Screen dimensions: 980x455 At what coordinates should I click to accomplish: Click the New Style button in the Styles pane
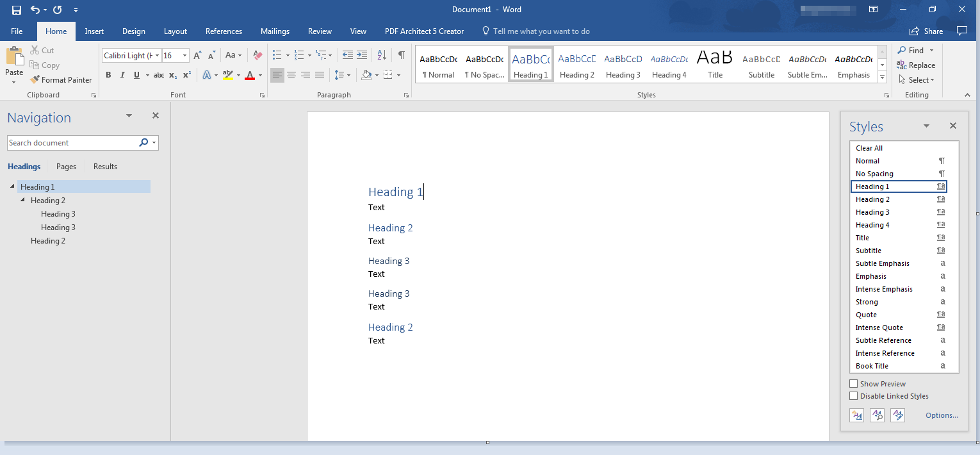pos(857,415)
